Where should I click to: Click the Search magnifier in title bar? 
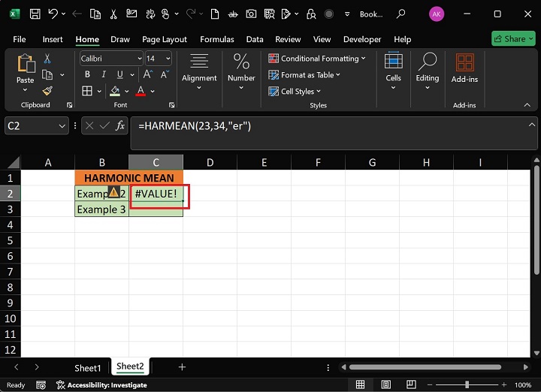pyautogui.click(x=400, y=14)
